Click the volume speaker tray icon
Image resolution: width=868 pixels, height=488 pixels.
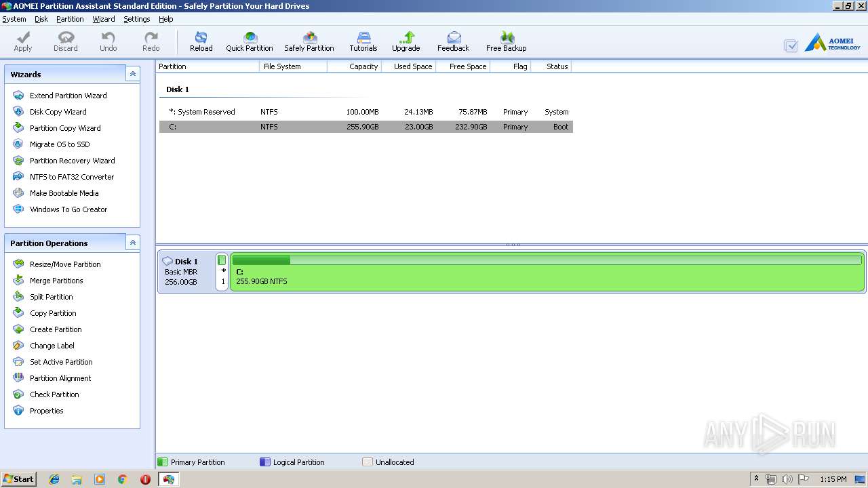click(787, 479)
